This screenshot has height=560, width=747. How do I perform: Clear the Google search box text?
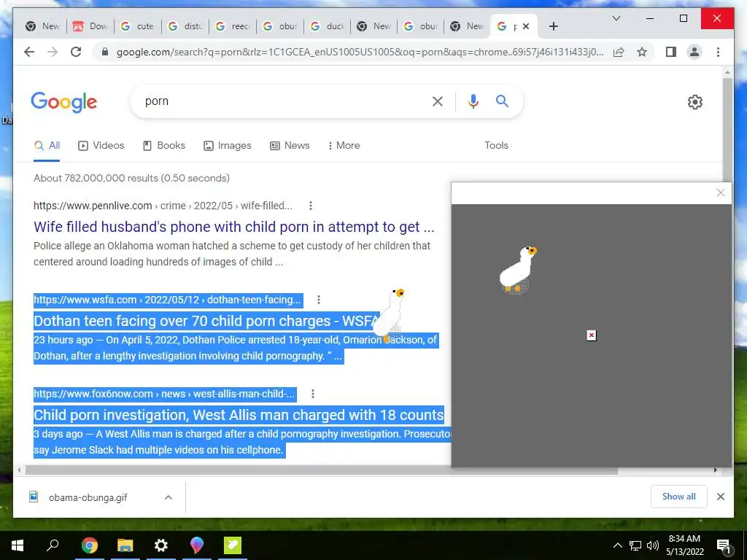438,101
